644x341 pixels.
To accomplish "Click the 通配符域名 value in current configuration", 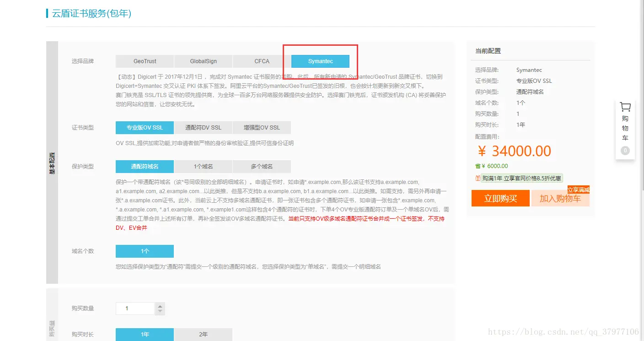I will pos(530,92).
